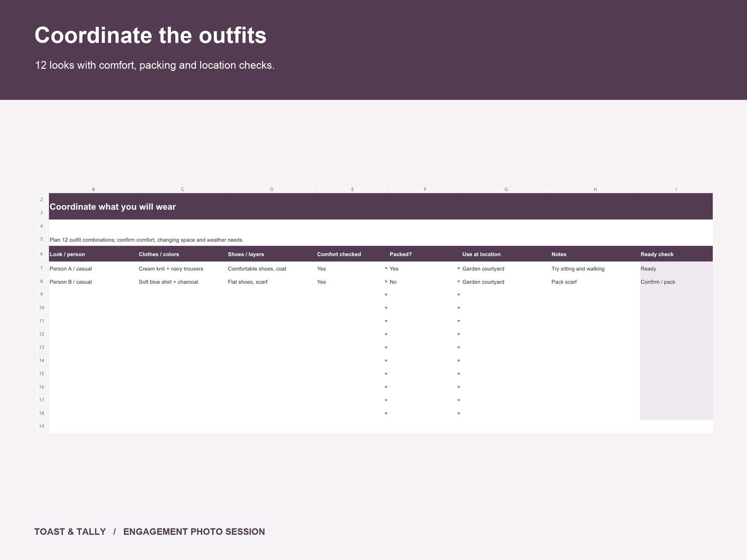The width and height of the screenshot is (747, 560).
Task: Select the Cream knit + navy trousers cell
Action: pyautogui.click(x=182, y=268)
